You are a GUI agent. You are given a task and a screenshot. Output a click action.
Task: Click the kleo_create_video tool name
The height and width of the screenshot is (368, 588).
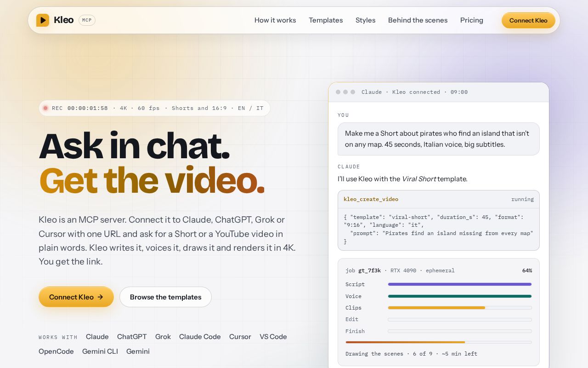(x=371, y=199)
